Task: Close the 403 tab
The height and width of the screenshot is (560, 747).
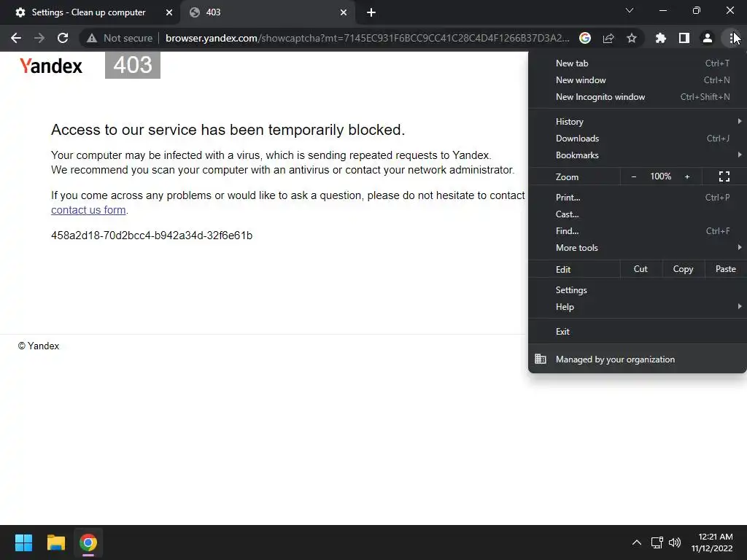Action: pos(344,12)
